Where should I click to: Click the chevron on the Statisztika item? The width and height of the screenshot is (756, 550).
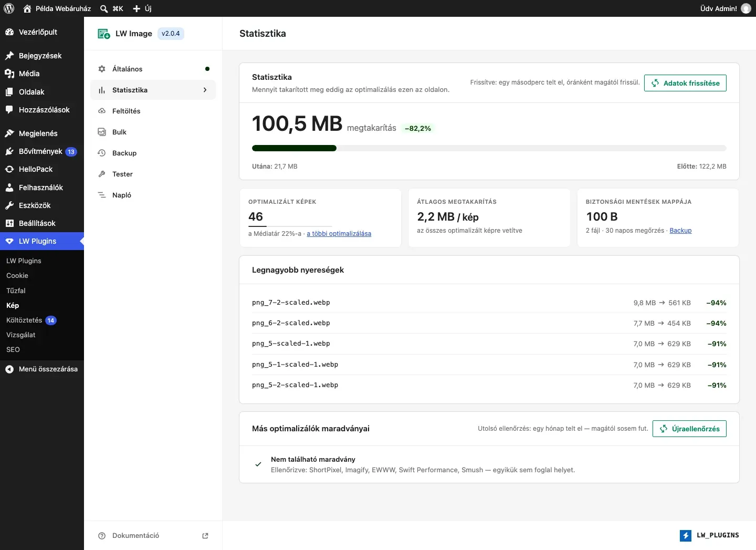(x=205, y=90)
